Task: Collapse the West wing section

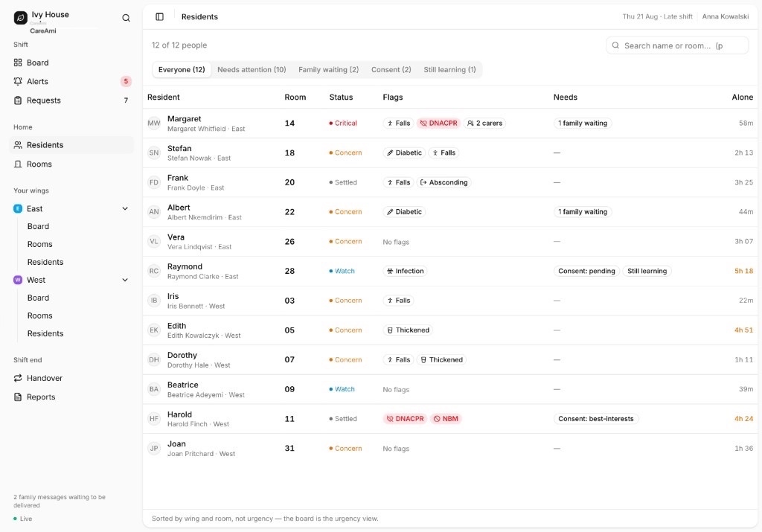Action: point(125,281)
